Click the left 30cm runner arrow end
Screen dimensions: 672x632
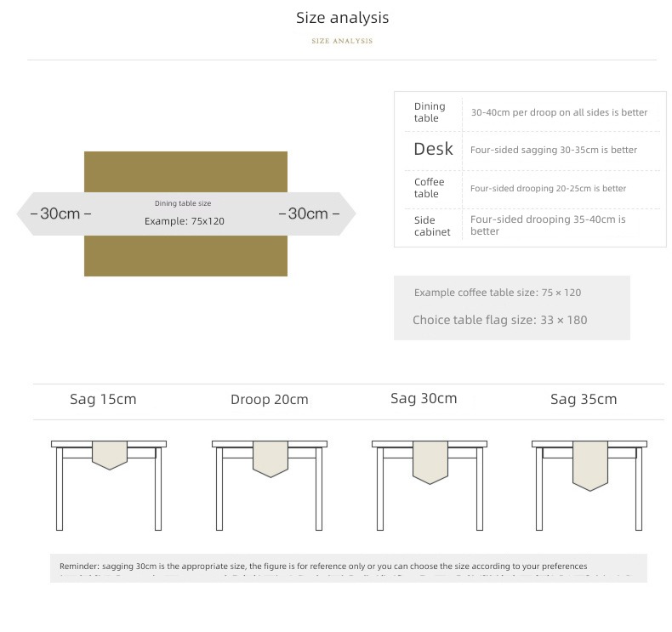[x=50, y=214]
